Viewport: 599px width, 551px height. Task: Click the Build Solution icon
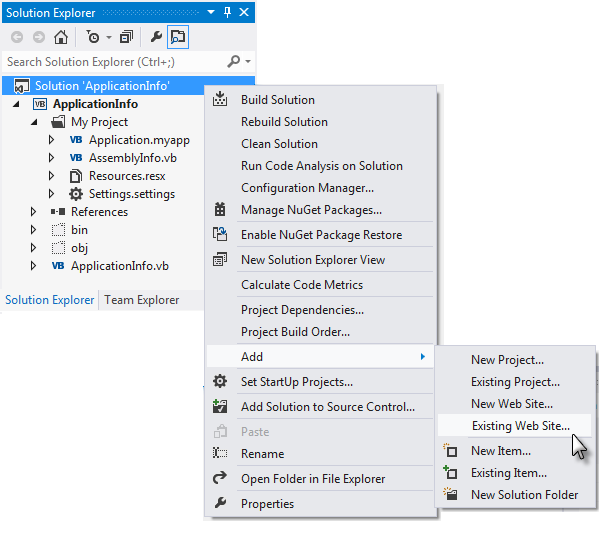(220, 99)
